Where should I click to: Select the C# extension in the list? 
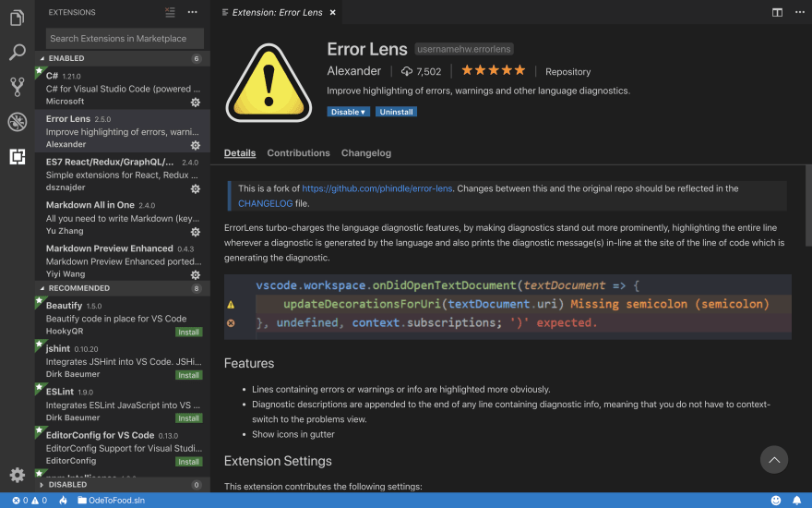122,88
